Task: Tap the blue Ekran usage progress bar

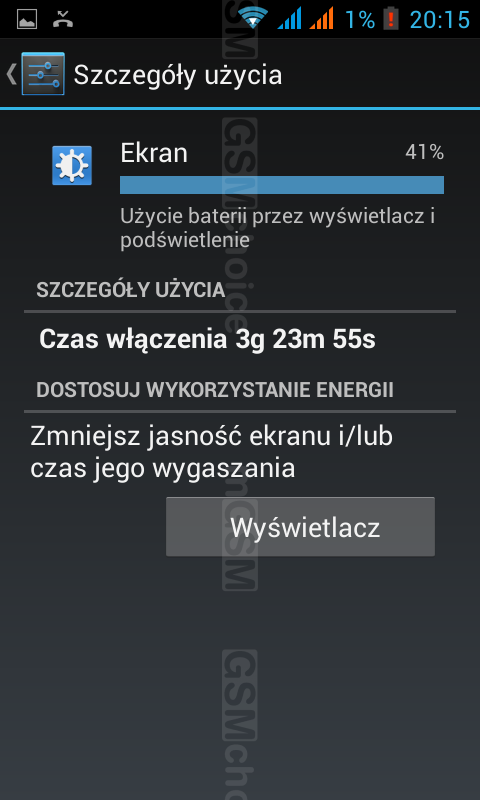Action: [x=282, y=185]
